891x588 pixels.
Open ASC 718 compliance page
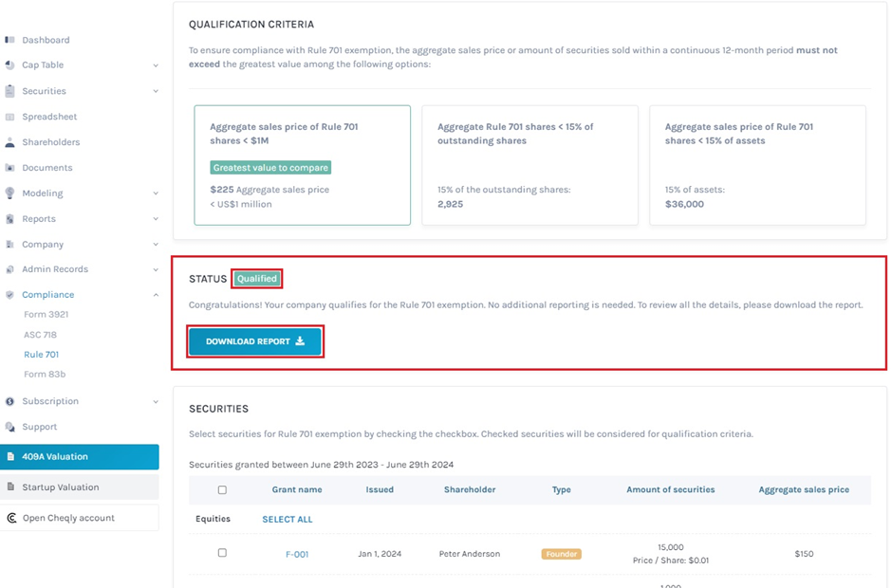pyautogui.click(x=41, y=335)
